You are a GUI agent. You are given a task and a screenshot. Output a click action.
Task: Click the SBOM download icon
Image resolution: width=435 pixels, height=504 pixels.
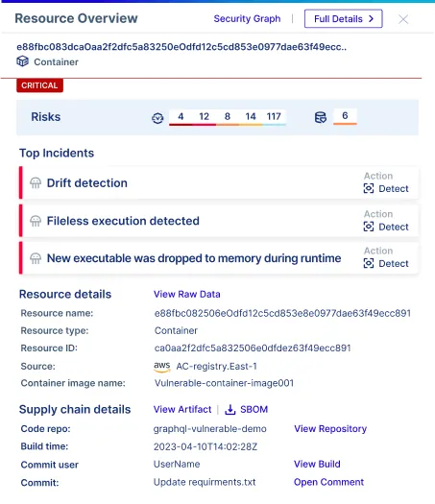click(x=230, y=410)
